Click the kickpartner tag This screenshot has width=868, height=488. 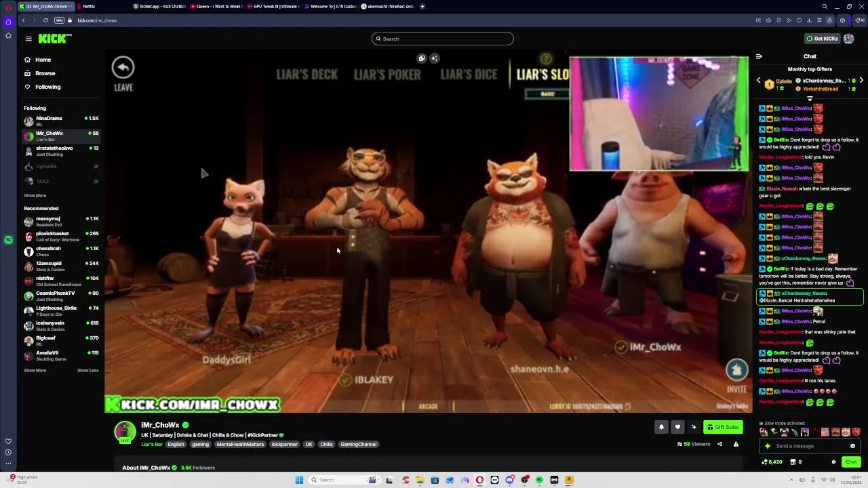[x=284, y=444]
